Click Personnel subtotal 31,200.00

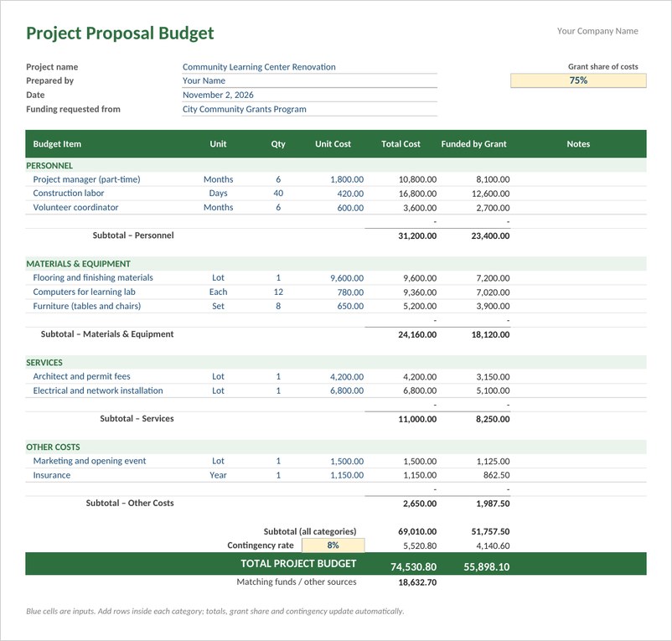pos(417,235)
